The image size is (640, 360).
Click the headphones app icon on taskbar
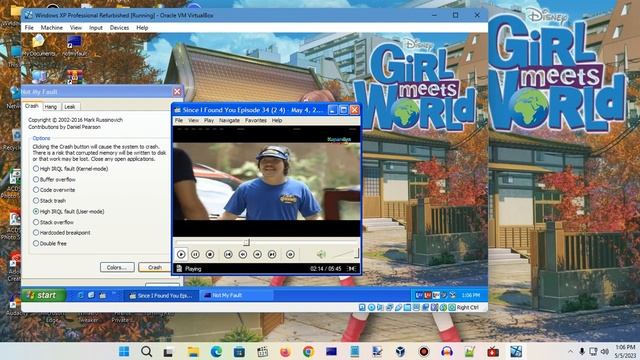447,351
